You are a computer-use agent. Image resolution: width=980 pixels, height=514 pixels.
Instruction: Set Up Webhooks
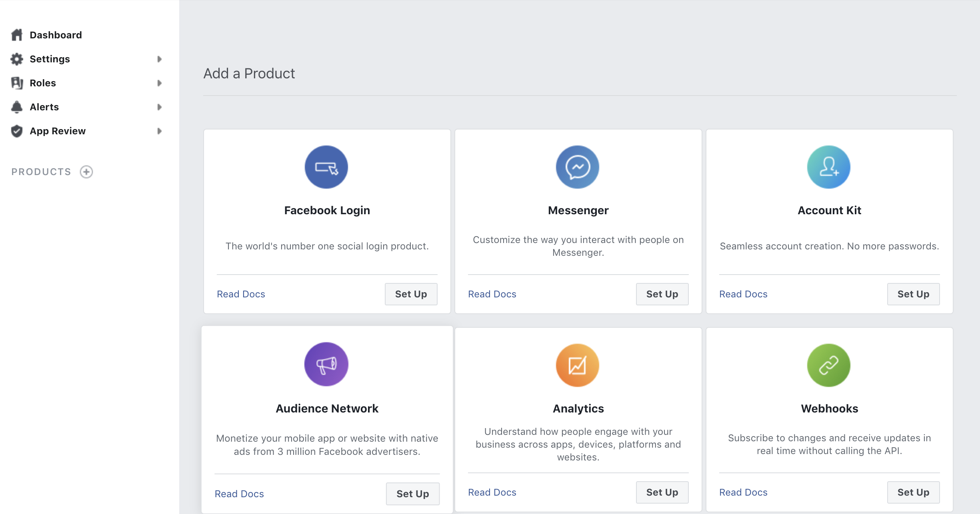914,492
